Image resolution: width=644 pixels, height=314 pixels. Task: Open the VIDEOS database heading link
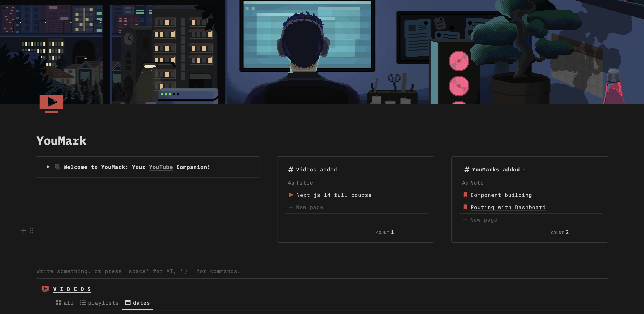pos(72,289)
